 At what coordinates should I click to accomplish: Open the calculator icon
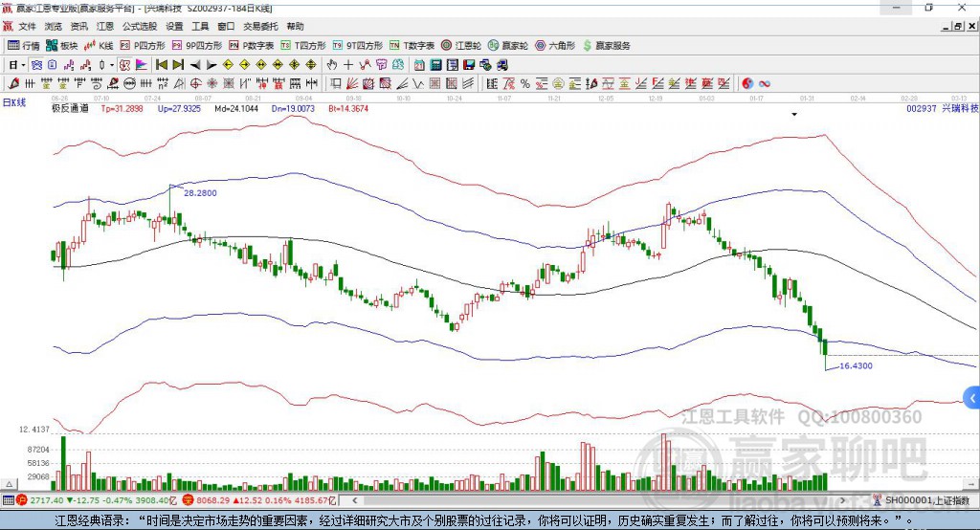(435, 65)
